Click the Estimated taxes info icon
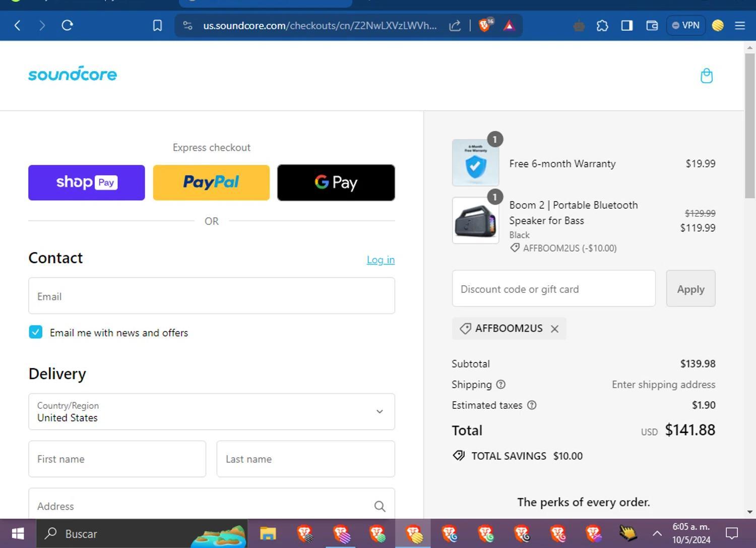The width and height of the screenshot is (756, 548). tap(532, 405)
